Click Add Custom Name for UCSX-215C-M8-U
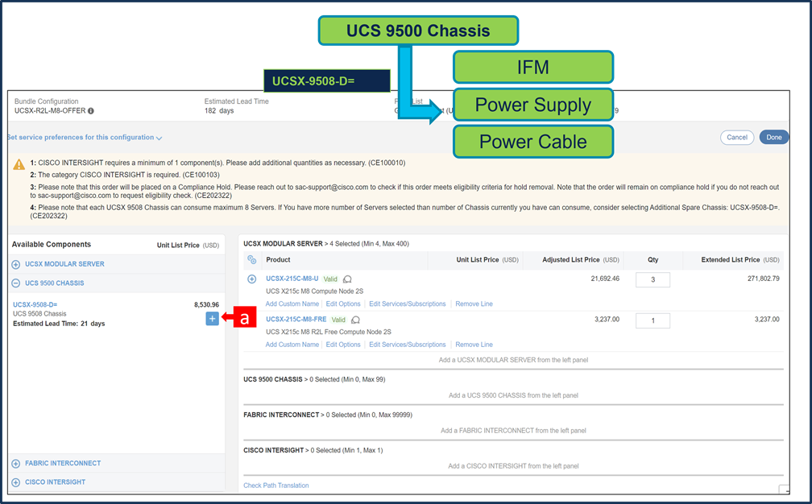This screenshot has width=812, height=504. pyautogui.click(x=292, y=304)
